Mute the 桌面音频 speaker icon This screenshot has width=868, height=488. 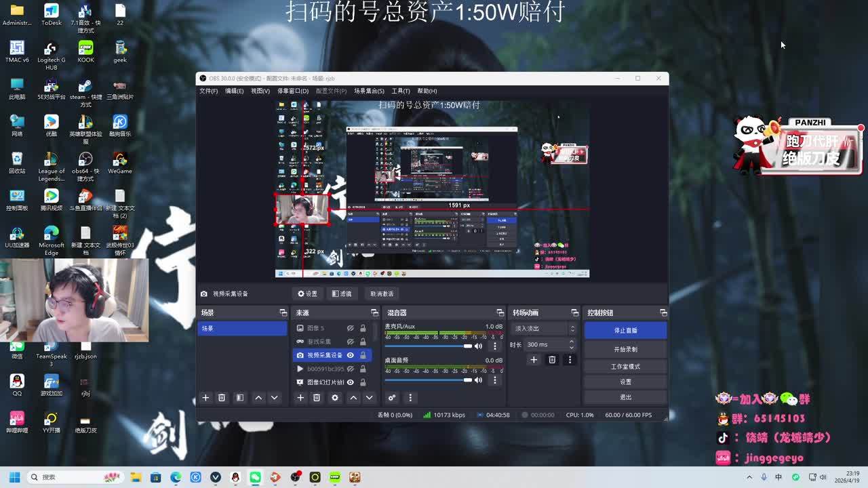[x=478, y=380]
